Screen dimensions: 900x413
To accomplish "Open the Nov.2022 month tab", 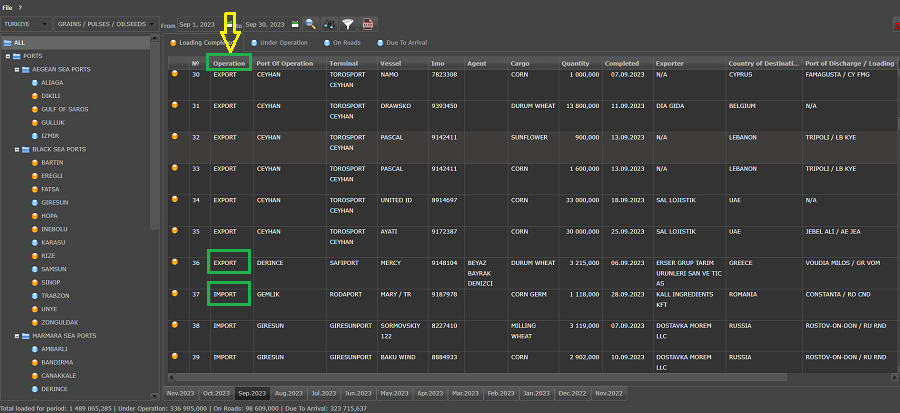I will [609, 393].
